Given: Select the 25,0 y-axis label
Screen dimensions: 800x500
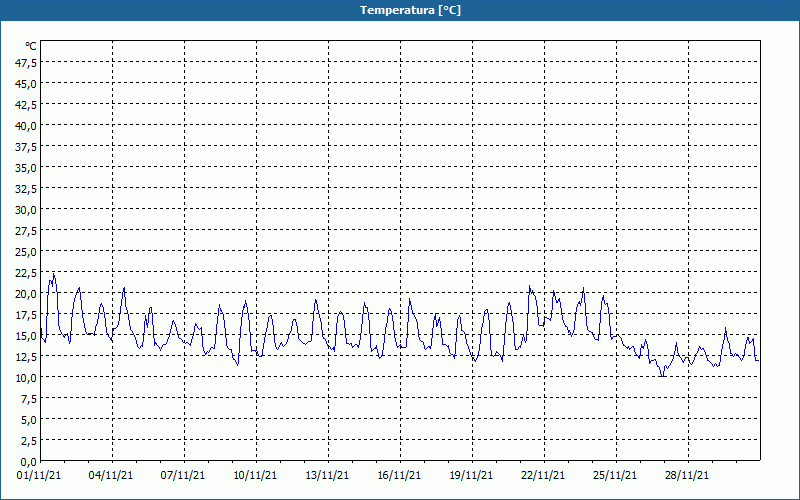Looking at the screenshot, I should click(27, 252).
